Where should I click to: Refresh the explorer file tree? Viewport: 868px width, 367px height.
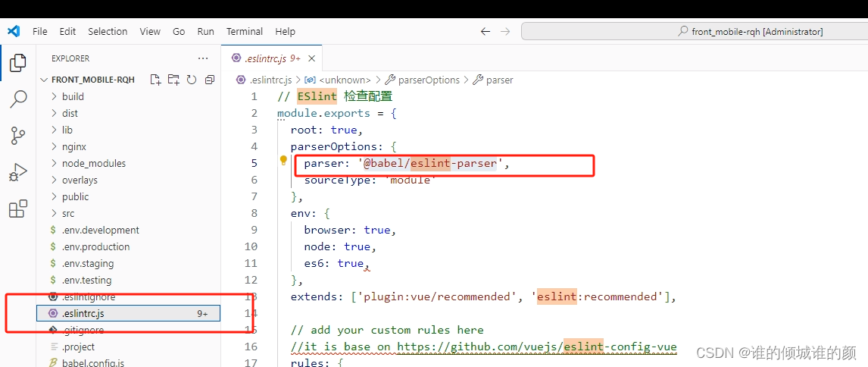[x=192, y=80]
